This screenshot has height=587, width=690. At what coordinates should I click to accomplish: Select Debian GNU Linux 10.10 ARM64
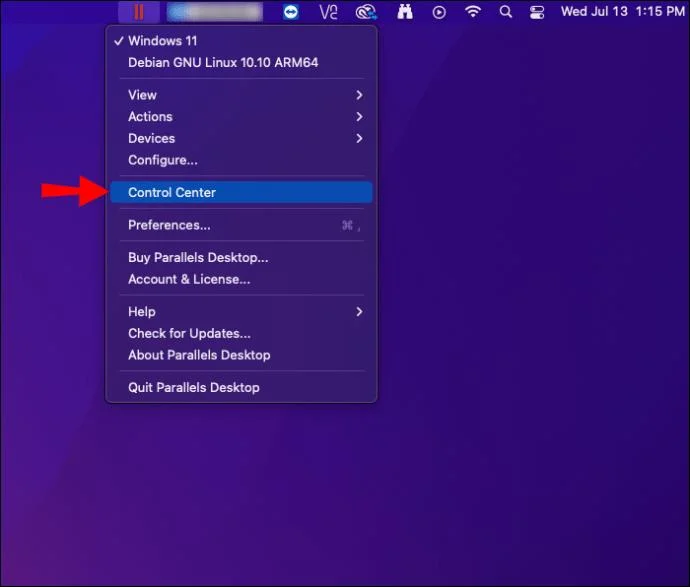pos(241,62)
